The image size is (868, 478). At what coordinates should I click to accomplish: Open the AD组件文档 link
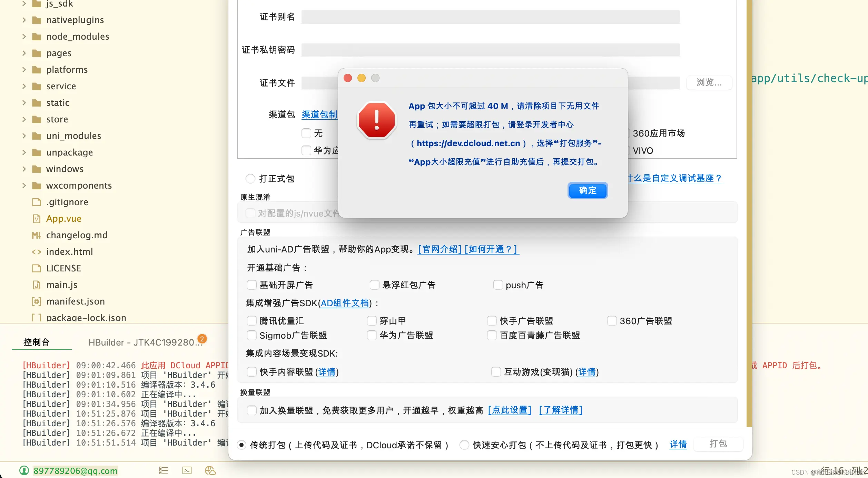[344, 303]
